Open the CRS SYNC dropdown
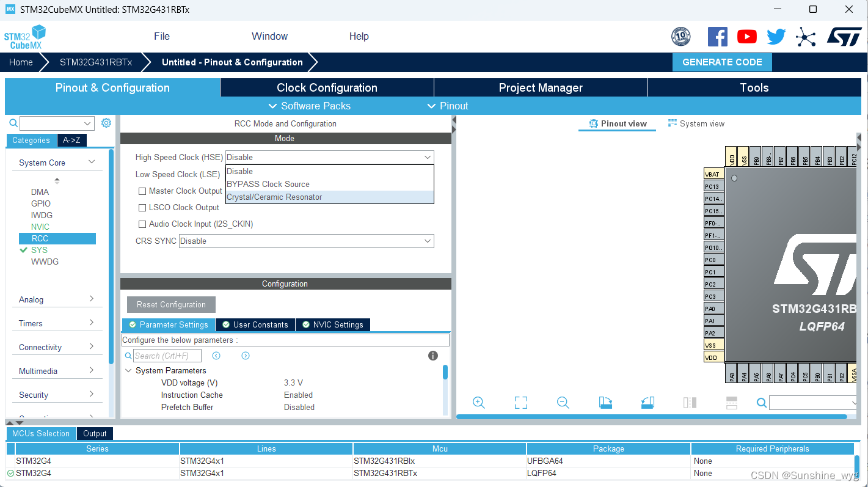This screenshot has width=868, height=487. click(x=307, y=241)
